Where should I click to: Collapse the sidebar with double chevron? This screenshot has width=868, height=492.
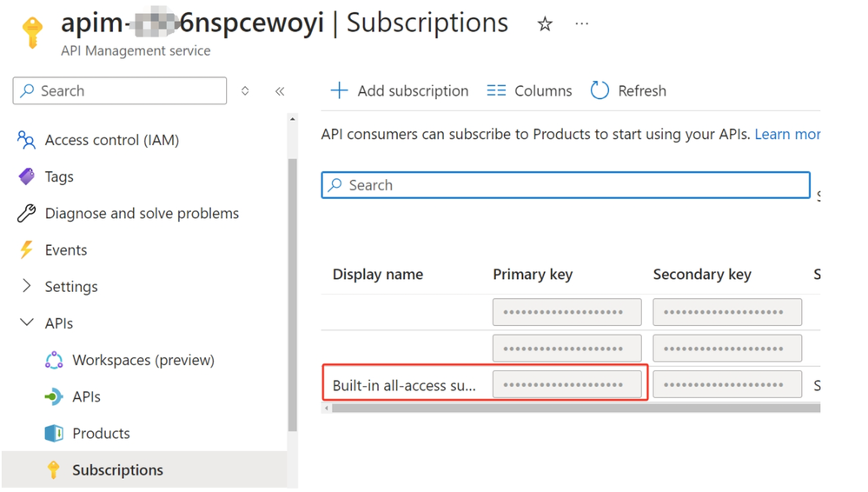[280, 91]
